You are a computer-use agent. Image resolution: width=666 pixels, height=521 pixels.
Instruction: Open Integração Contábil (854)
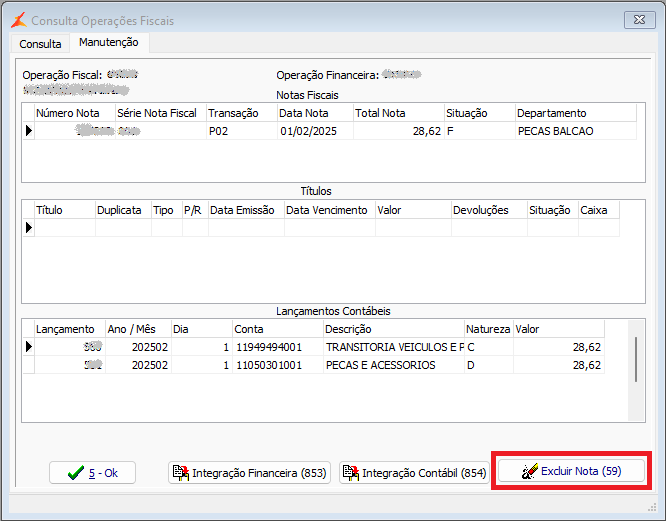(414, 473)
